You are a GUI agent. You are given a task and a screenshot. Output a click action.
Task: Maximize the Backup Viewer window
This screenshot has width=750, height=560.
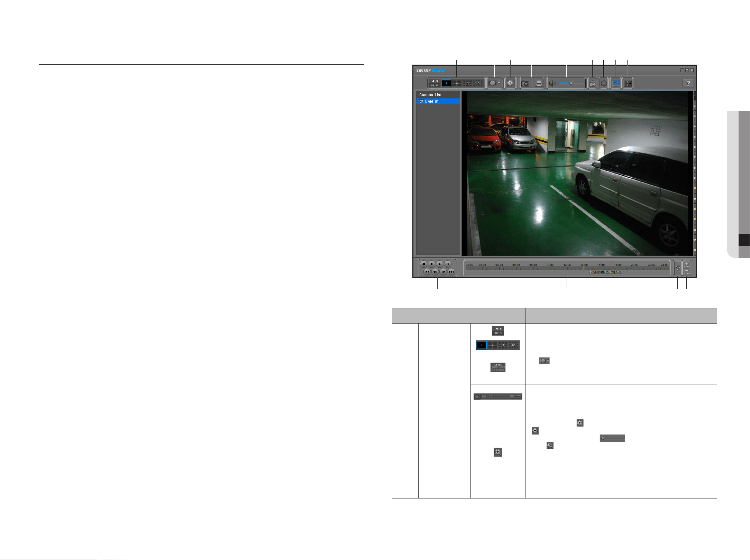tap(687, 71)
